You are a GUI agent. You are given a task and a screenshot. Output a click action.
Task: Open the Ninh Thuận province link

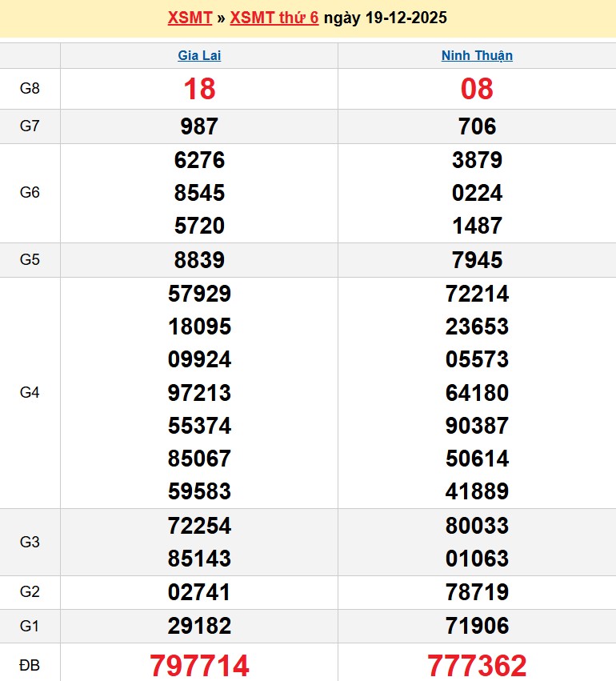click(477, 56)
